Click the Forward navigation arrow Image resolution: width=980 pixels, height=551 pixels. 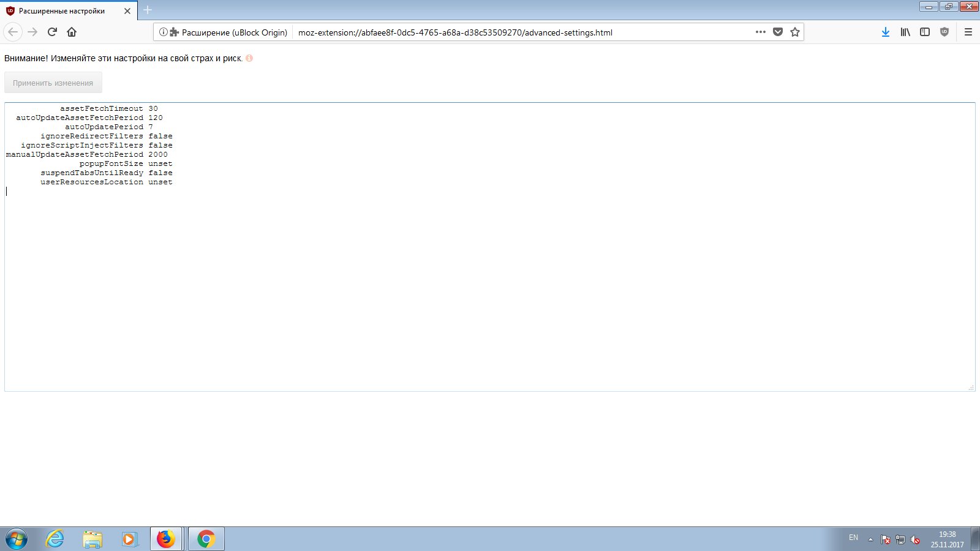pos(32,32)
